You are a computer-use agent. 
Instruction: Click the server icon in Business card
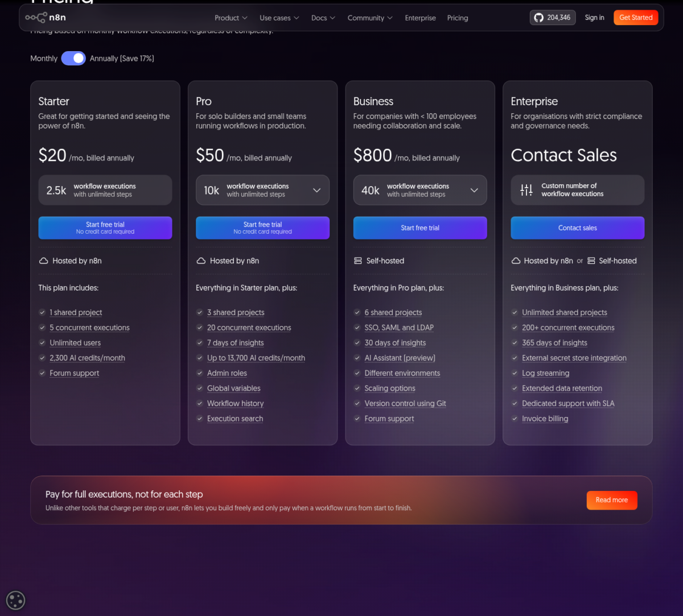358,261
